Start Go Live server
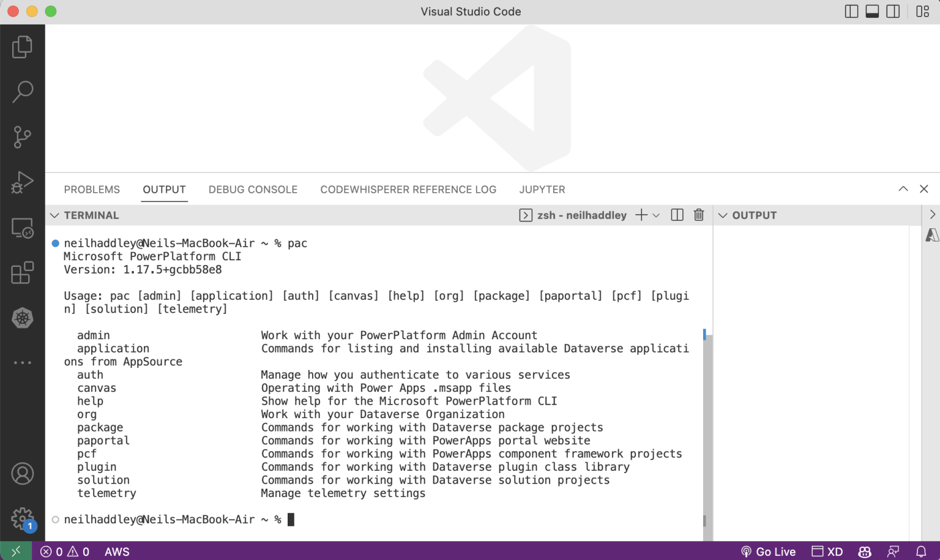940x560 pixels. pos(768,551)
